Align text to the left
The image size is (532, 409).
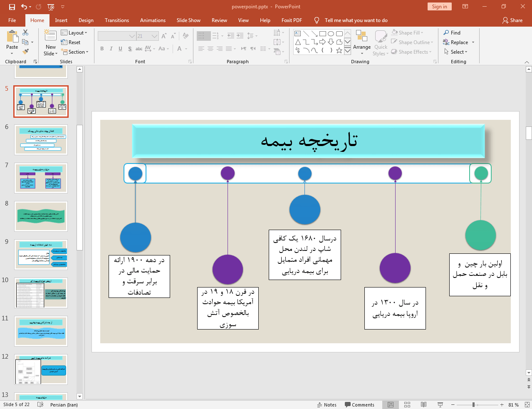pyautogui.click(x=201, y=49)
